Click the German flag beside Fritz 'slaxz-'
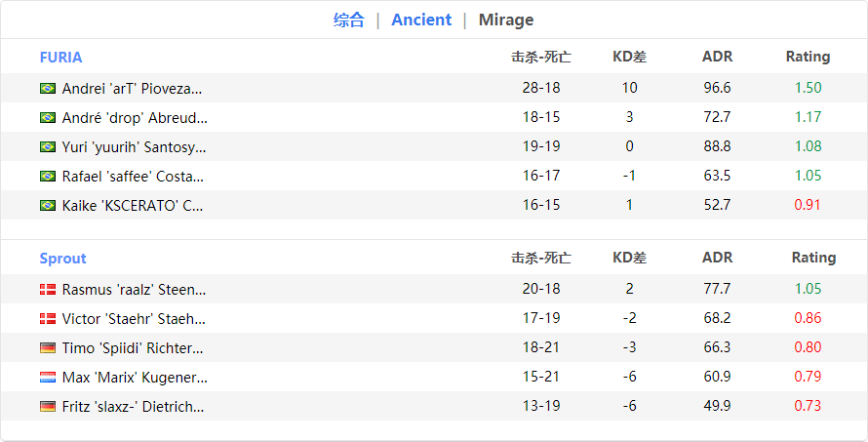The height and width of the screenshot is (442, 868). tap(47, 406)
